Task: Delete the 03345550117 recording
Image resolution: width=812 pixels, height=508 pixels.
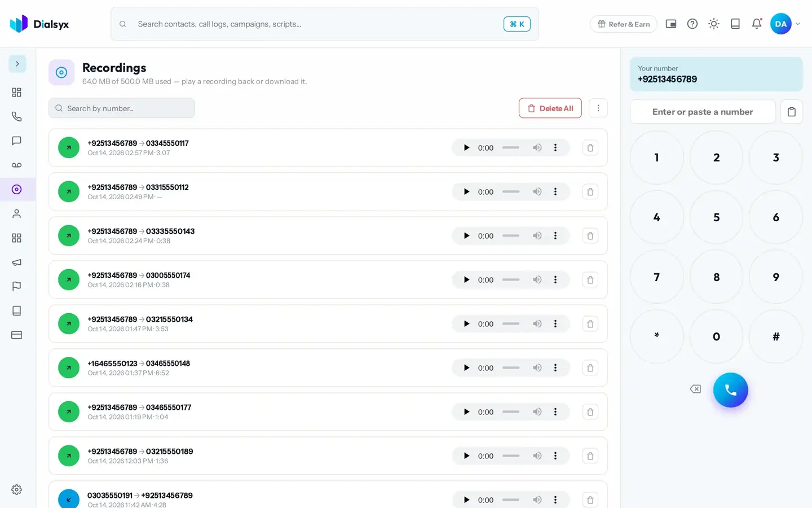Action: pos(590,147)
